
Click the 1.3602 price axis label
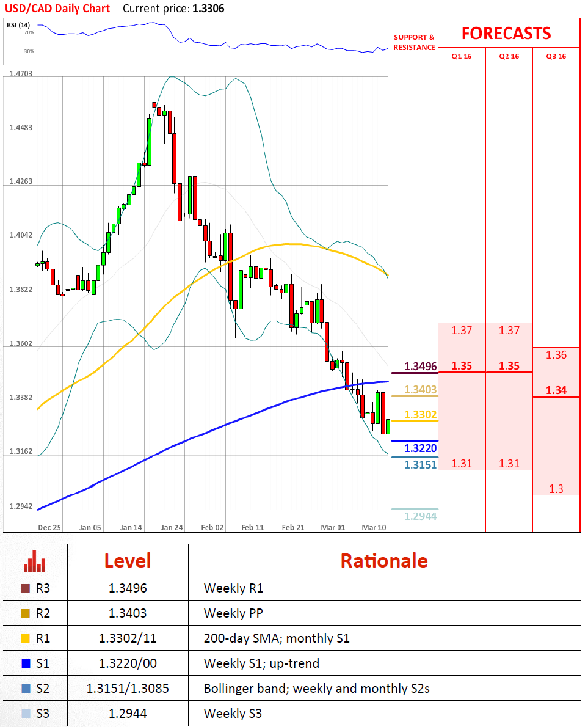pyautogui.click(x=21, y=343)
